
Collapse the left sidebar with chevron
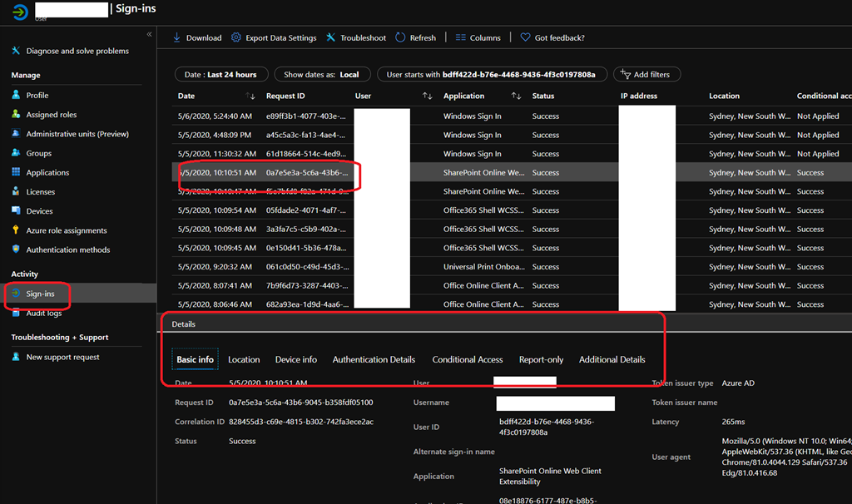click(150, 34)
